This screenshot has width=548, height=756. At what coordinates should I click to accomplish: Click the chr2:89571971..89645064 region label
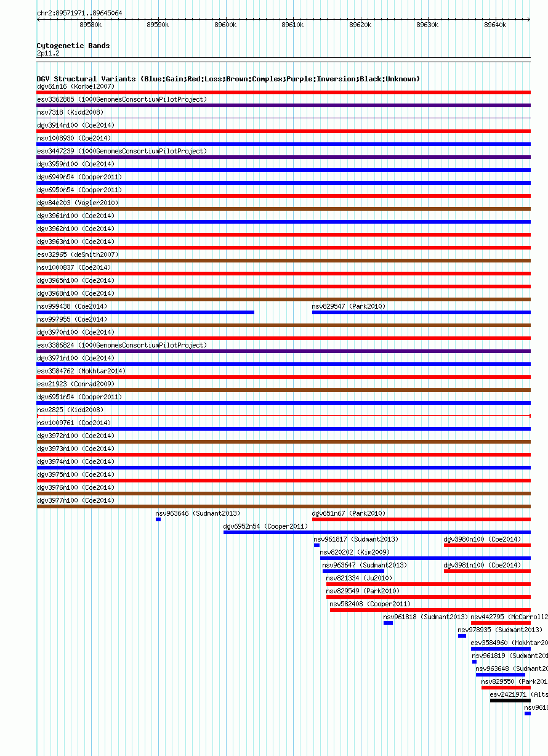click(x=79, y=13)
